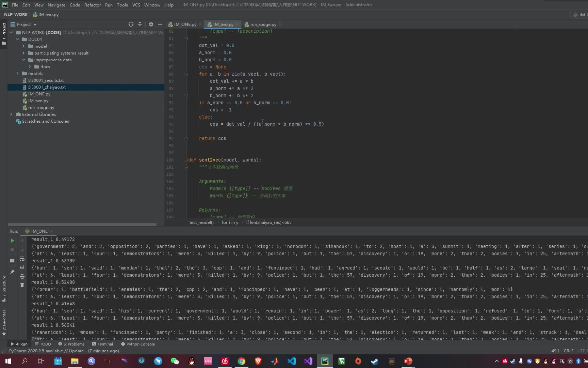Toggle soft-wrap in the Run console
The height and width of the screenshot is (368, 588).
click(x=22, y=259)
